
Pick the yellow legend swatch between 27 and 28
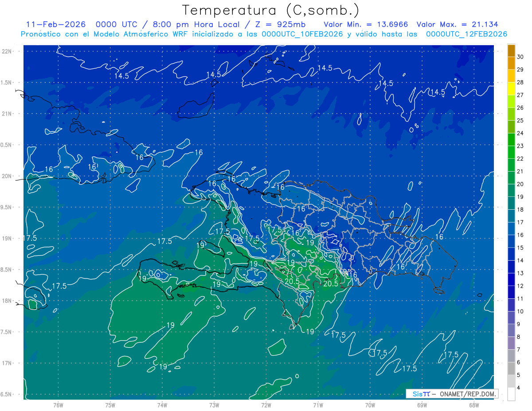(x=511, y=89)
